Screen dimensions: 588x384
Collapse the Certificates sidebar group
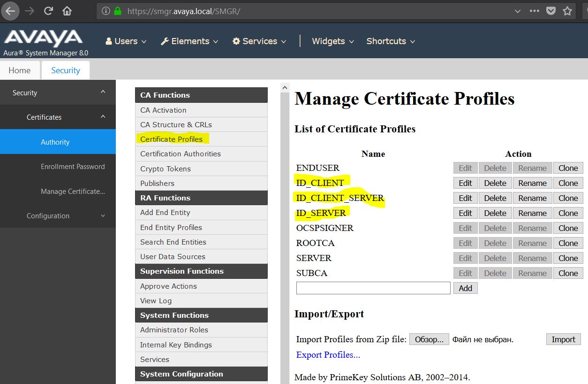[x=58, y=117]
